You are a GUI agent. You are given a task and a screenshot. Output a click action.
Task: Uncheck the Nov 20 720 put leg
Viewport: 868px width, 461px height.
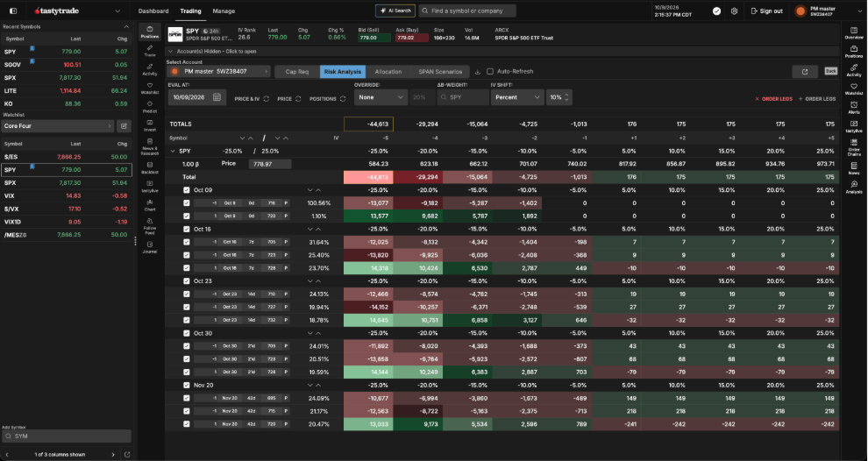[x=187, y=424]
